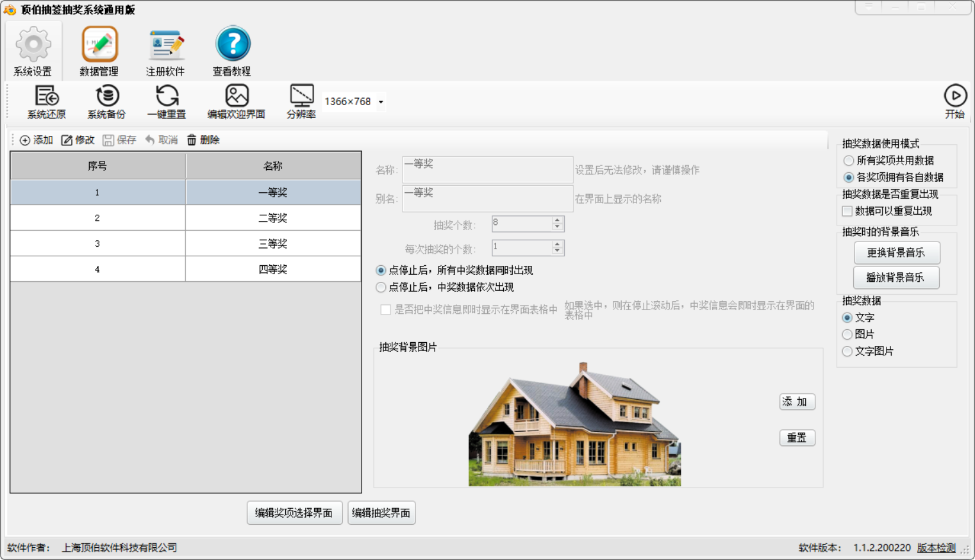Start a backup with 系统备份
The height and width of the screenshot is (560, 975).
(106, 101)
